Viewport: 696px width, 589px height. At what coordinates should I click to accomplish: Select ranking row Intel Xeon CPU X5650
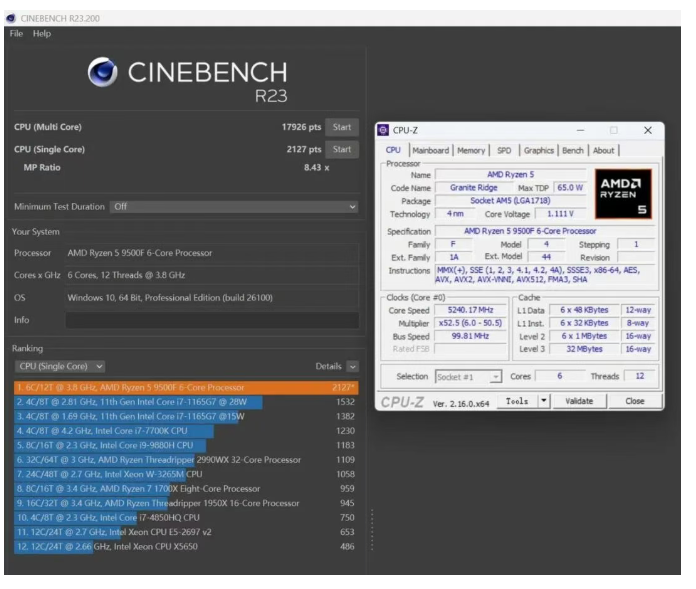pyautogui.click(x=186, y=547)
